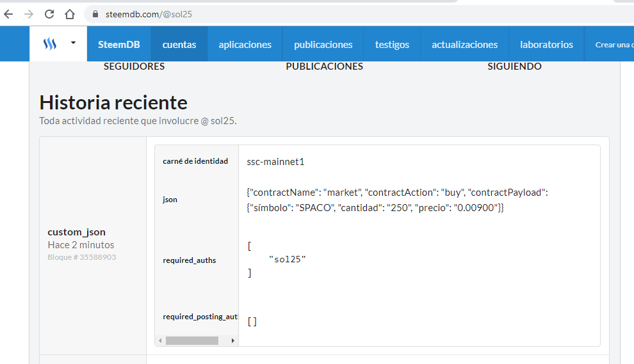Click the Steem logo icon
This screenshot has height=364, width=634.
(50, 44)
